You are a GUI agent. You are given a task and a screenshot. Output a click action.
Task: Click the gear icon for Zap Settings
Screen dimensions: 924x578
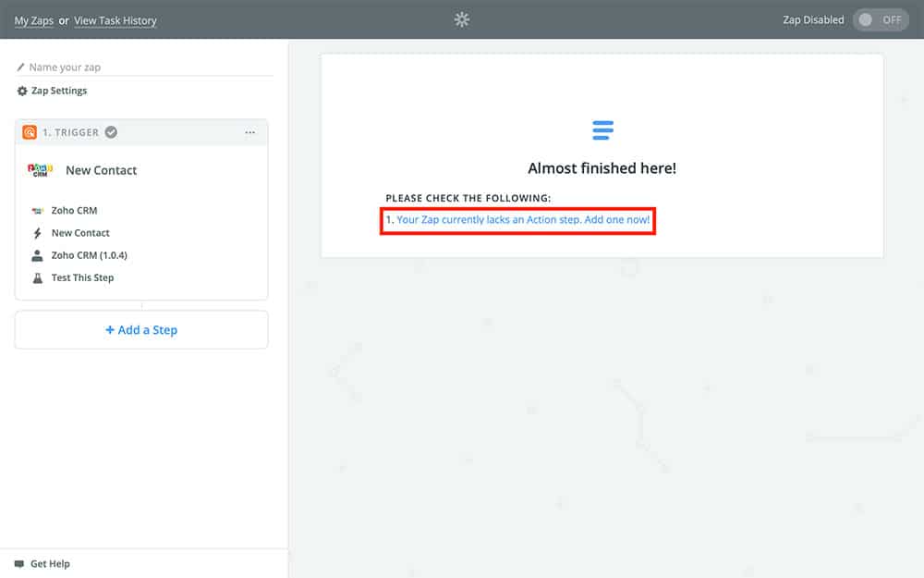[x=22, y=91]
